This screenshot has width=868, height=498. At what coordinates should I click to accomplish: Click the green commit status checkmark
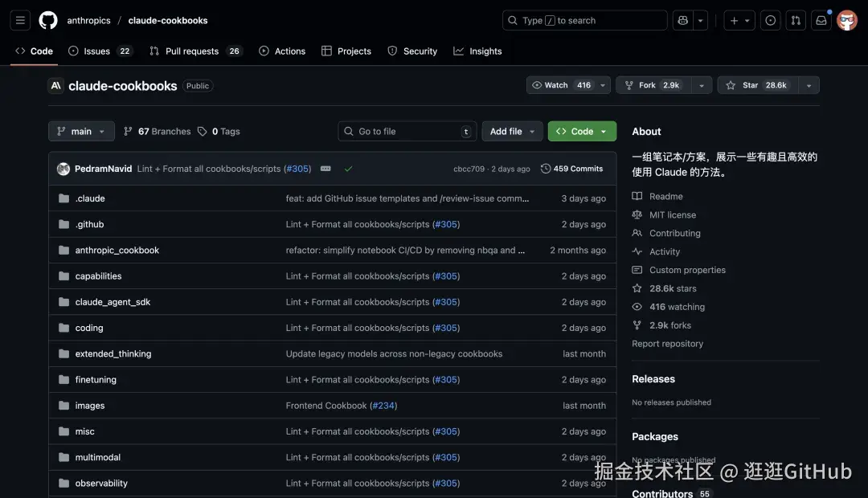(x=348, y=169)
